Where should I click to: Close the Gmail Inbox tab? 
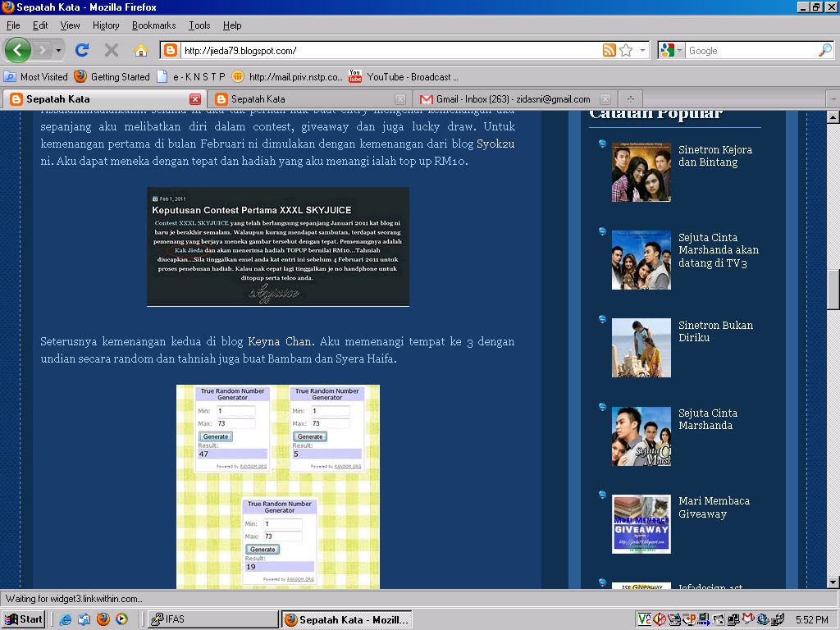tap(605, 99)
